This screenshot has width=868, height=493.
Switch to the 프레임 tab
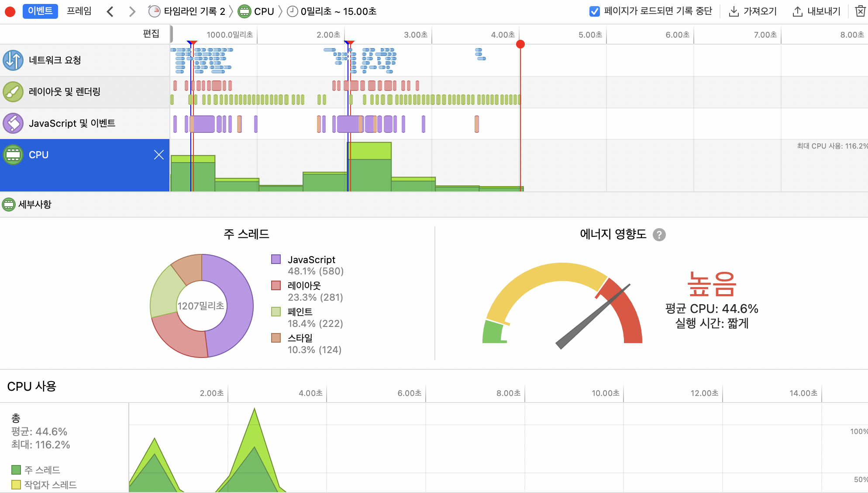coord(79,11)
